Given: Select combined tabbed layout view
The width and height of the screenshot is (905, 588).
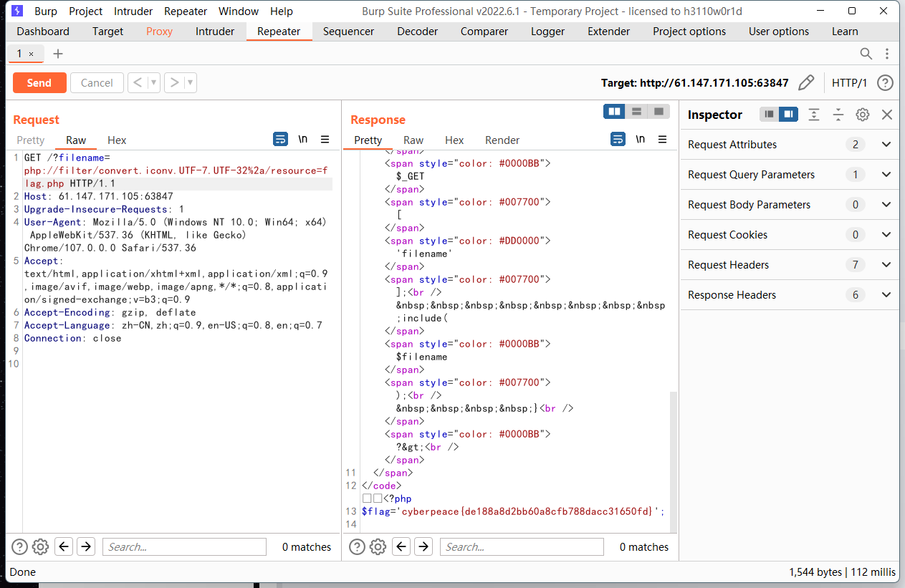Looking at the screenshot, I should [x=659, y=111].
